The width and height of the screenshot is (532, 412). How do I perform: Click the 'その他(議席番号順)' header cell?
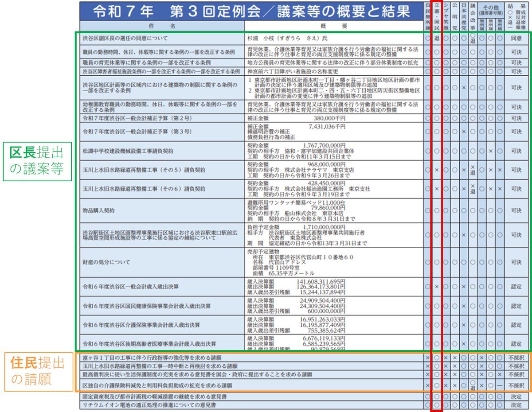(491, 10)
